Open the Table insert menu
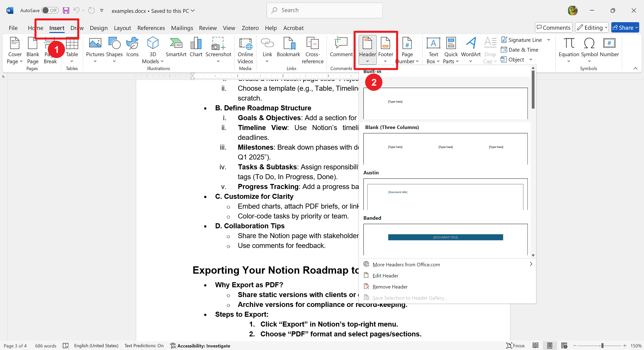This screenshot has height=350, width=644. 72,50
